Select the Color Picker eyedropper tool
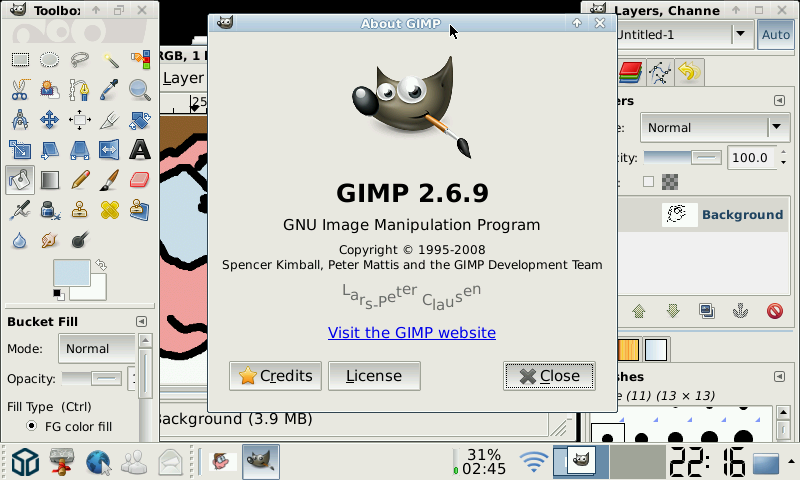This screenshot has height=480, width=800. click(x=110, y=90)
